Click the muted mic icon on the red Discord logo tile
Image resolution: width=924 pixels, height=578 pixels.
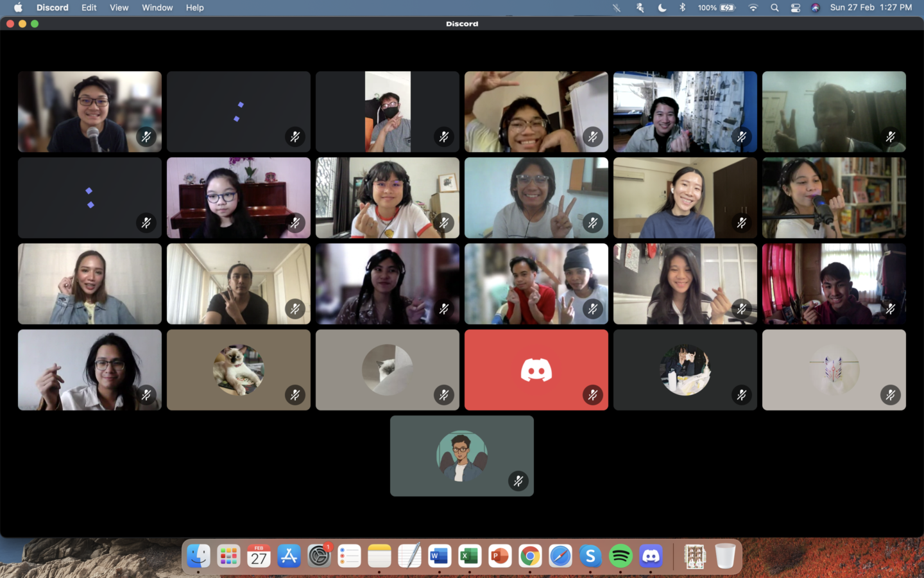click(592, 395)
